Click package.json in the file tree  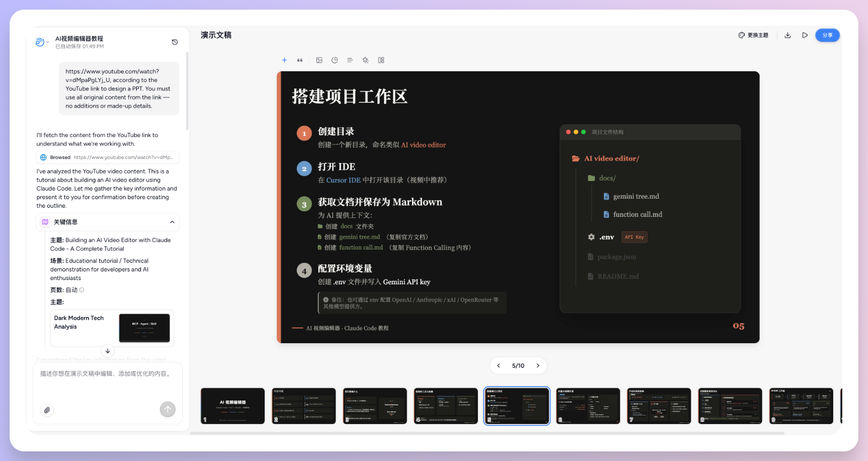pos(612,257)
